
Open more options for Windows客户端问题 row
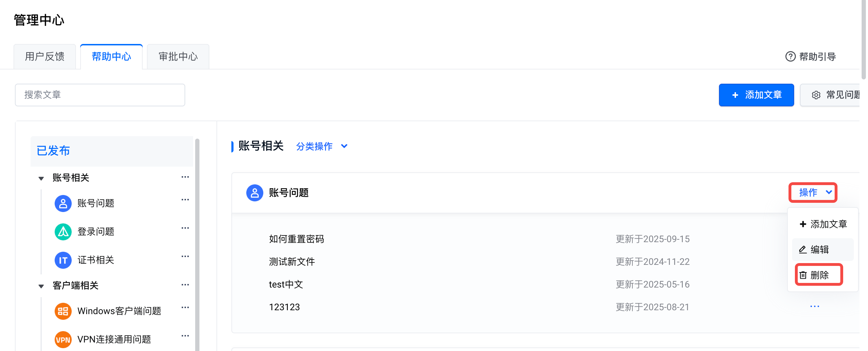tap(185, 307)
